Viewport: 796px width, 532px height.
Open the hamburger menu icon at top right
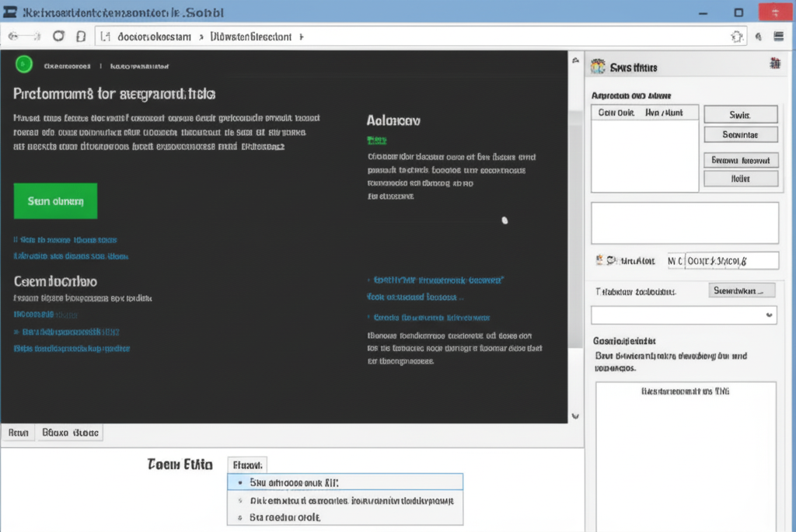pyautogui.click(x=779, y=36)
